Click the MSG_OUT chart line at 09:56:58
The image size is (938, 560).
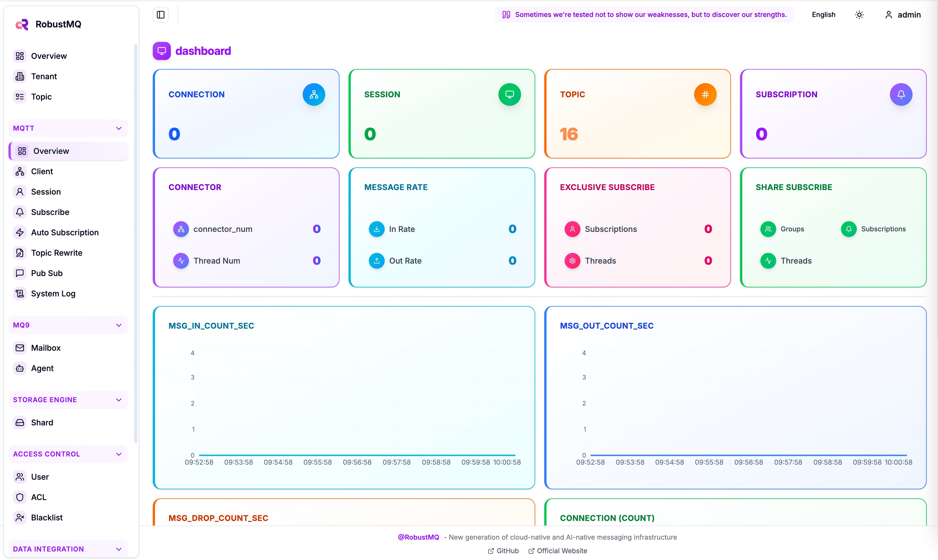pos(748,455)
